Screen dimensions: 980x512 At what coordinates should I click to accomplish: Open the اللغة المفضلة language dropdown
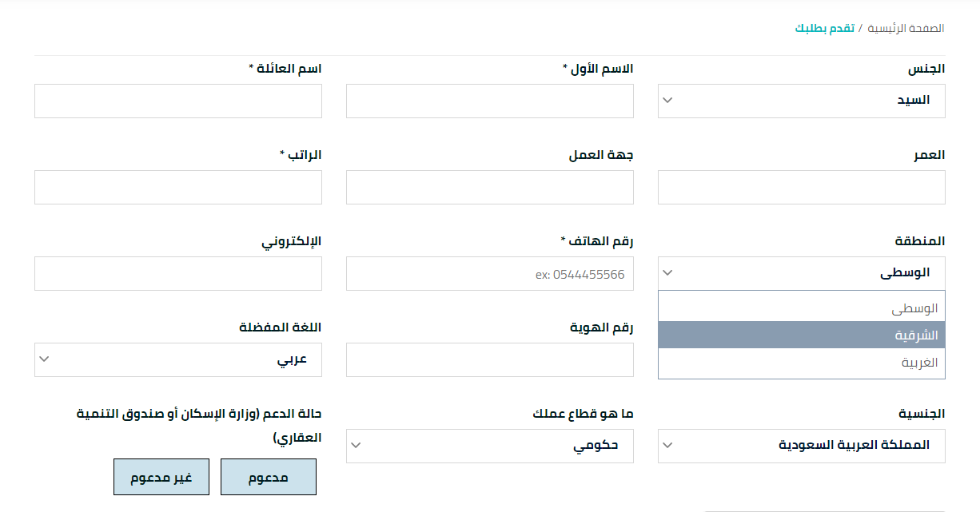(x=178, y=359)
